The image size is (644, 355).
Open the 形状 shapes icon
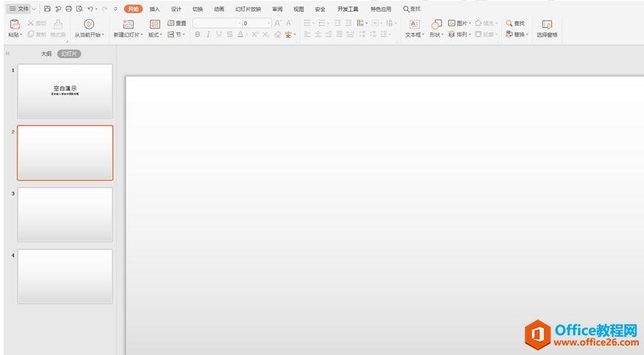436,24
